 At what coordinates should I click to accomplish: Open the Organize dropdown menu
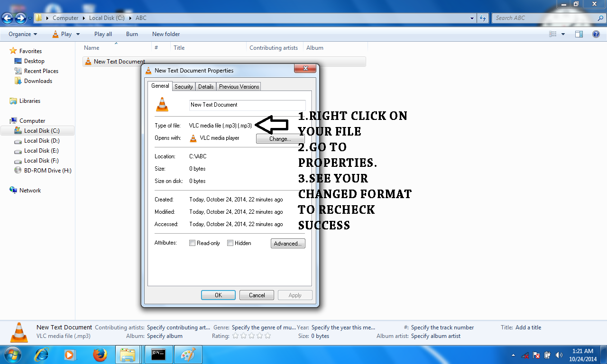22,34
